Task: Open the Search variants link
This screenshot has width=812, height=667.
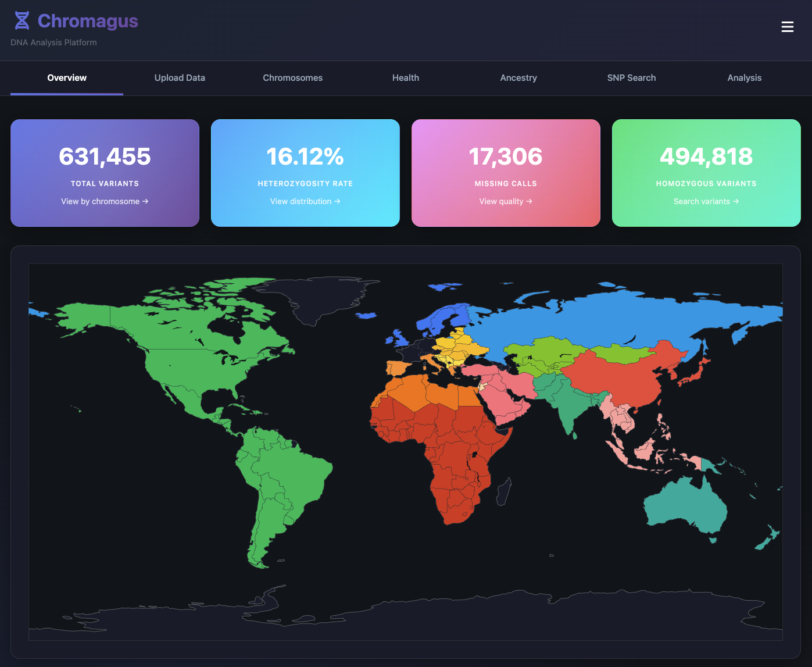Action: (706, 201)
